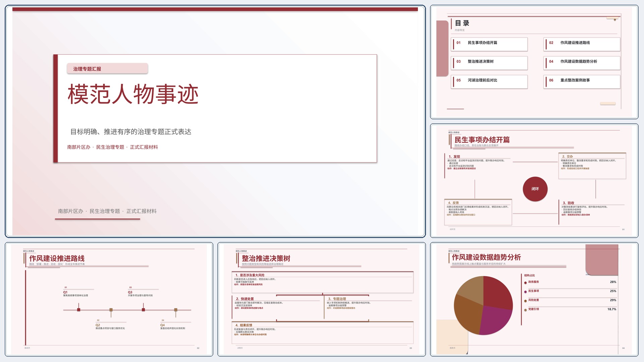Click the 18.7% value in the legend
The width and height of the screenshot is (644, 362).
click(612, 309)
